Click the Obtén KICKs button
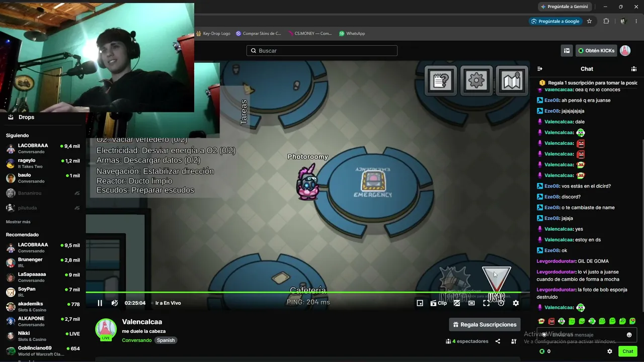644x362 pixels. (596, 50)
